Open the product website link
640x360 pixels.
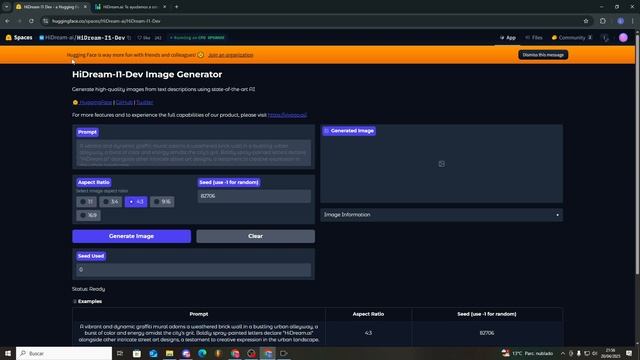[x=287, y=115]
